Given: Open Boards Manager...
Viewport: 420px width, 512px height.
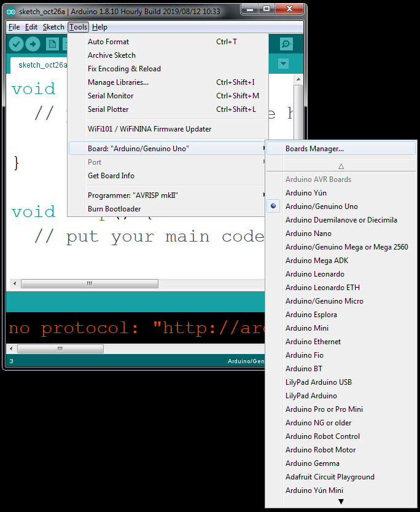Looking at the screenshot, I should pos(342,149).
